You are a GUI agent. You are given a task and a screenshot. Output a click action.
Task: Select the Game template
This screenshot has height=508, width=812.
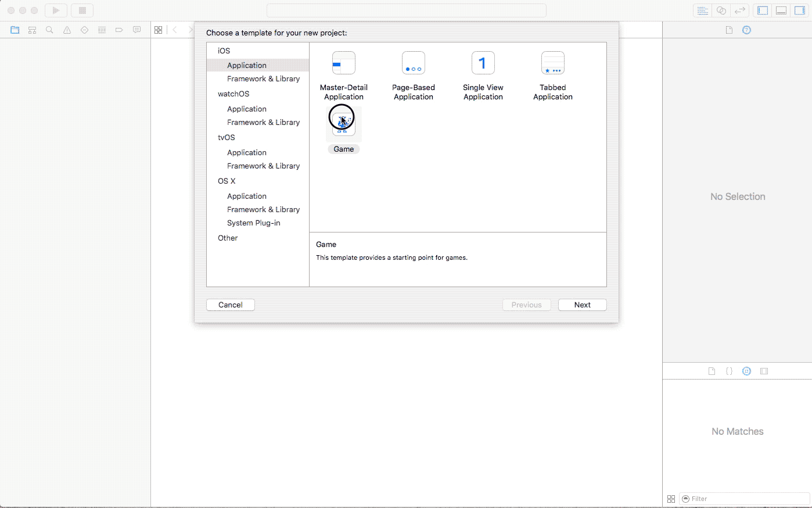344,130
